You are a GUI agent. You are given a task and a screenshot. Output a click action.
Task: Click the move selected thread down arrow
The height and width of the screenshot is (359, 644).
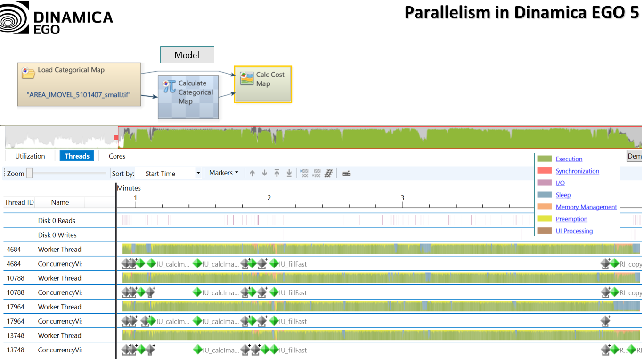[x=265, y=173]
